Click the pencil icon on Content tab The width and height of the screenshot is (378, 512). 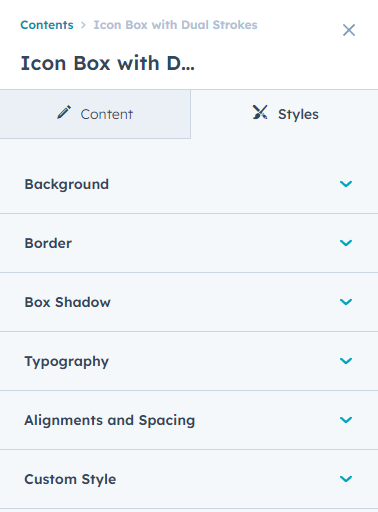pos(64,112)
